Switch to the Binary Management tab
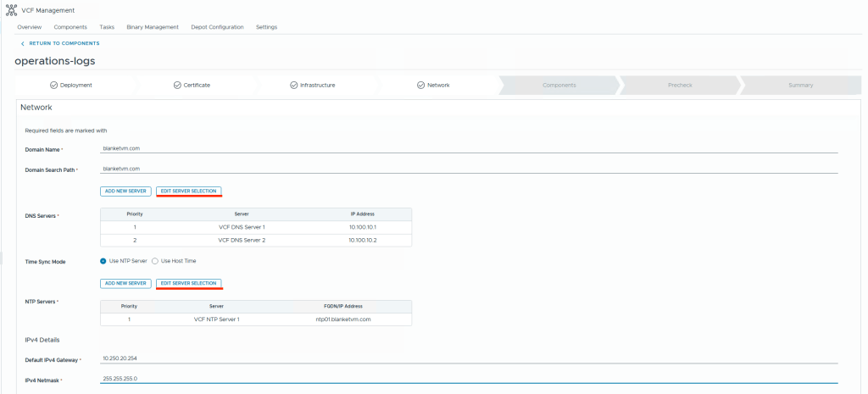Screen dimensions: 868x394 [153, 27]
